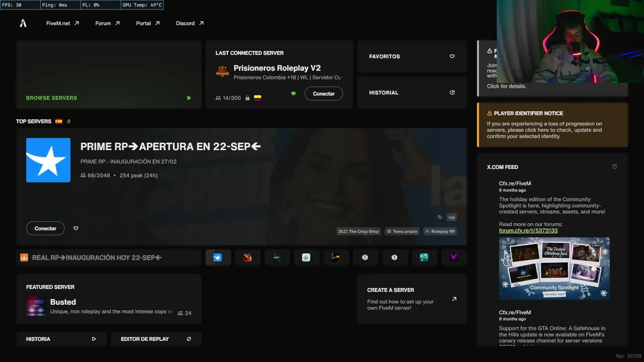Viewport: 644px width, 362px height.
Task: Click the lock icon beside 14/300
Action: [247, 98]
